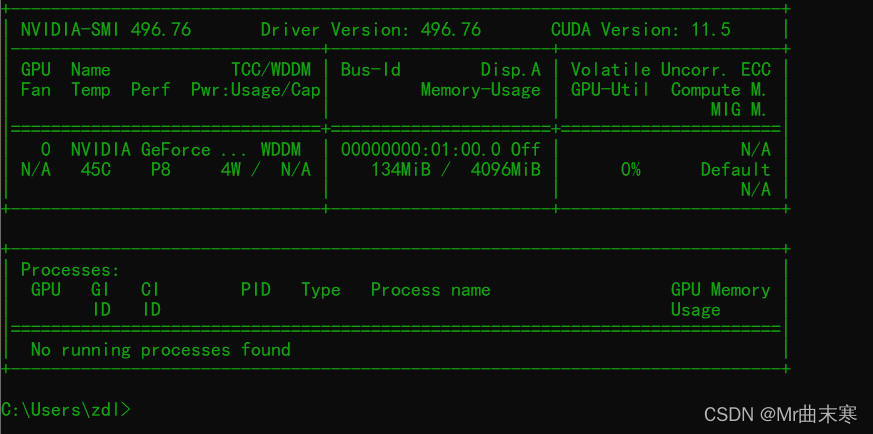Image resolution: width=873 pixels, height=434 pixels.
Task: Click the Pwr:Usage/Cap header label
Action: [x=256, y=90]
